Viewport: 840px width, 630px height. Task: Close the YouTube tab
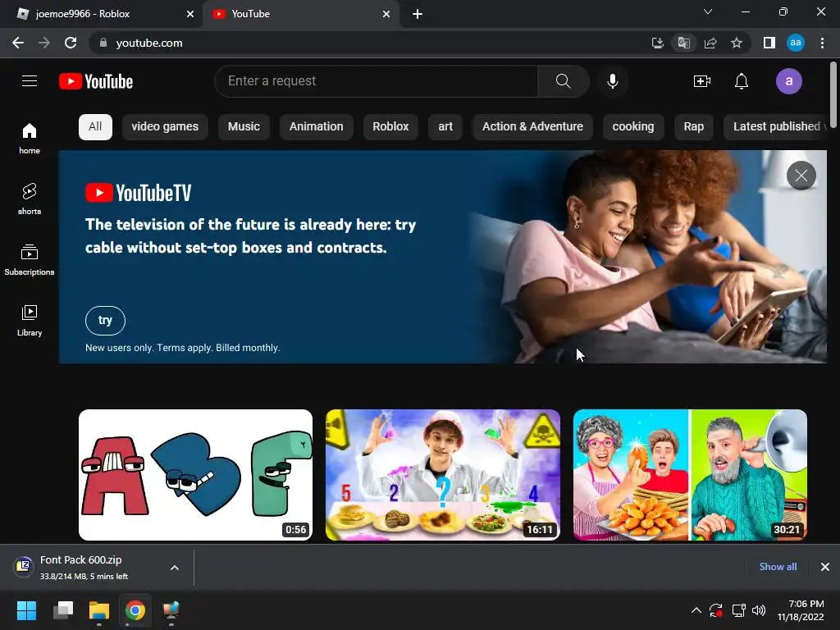(x=386, y=14)
